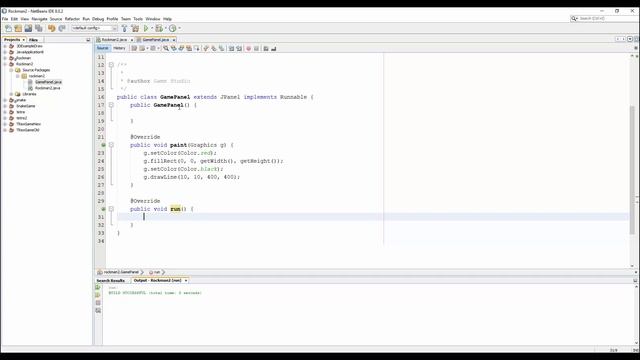Click the Comment lines editor icon
Image resolution: width=640 pixels, height=360 pixels.
pos(266,48)
